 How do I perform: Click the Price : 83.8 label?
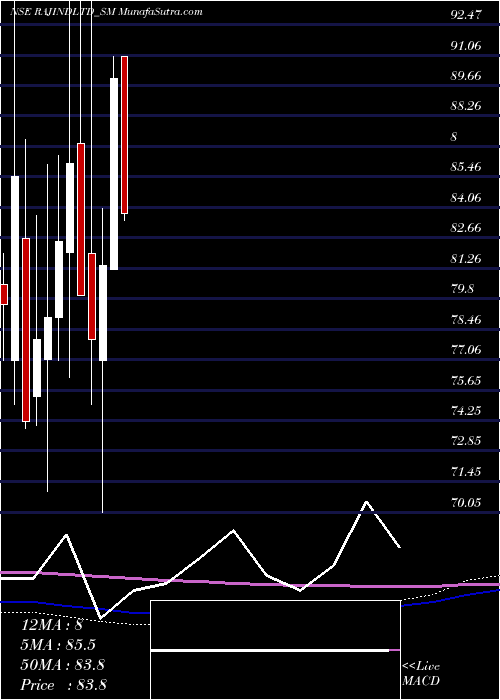(x=63, y=684)
